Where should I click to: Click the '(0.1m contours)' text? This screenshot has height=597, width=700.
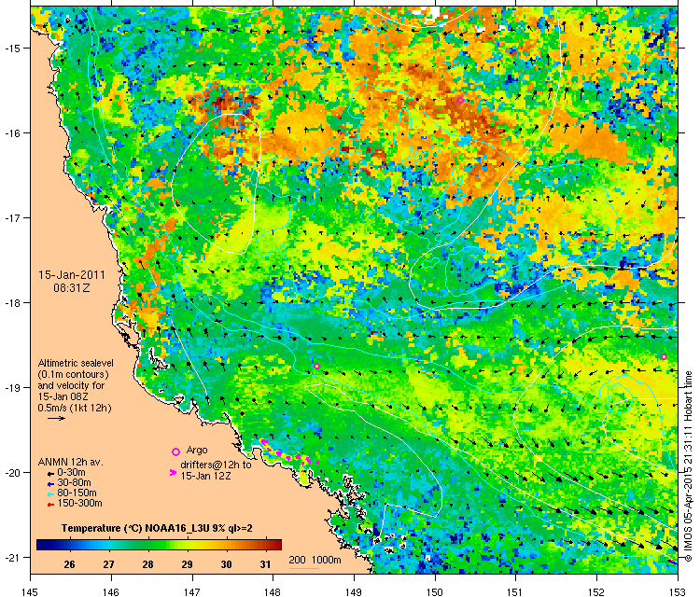(73, 374)
